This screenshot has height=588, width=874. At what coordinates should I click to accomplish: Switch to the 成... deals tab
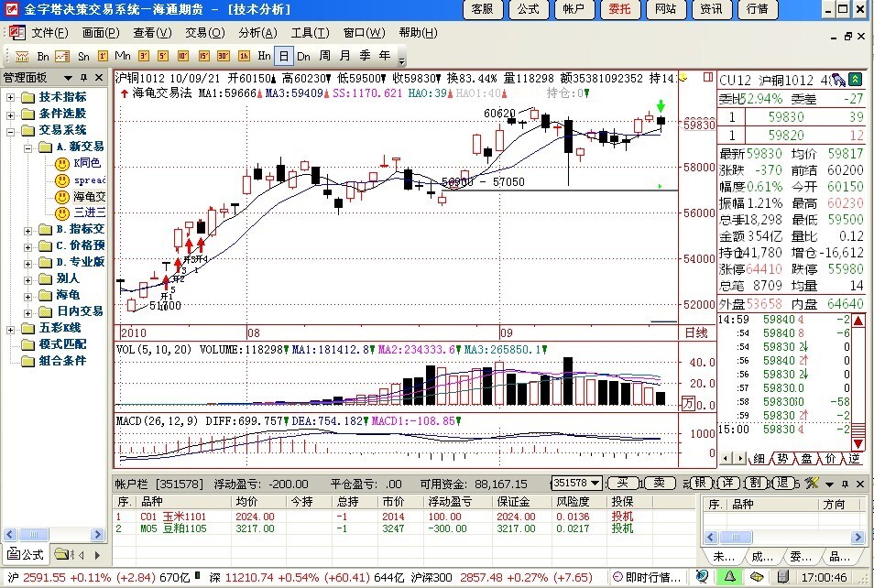coord(762,556)
